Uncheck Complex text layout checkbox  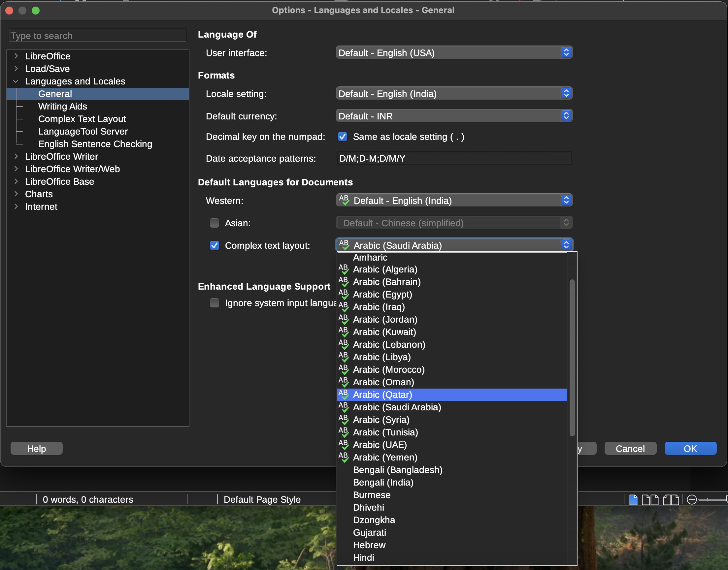(214, 245)
